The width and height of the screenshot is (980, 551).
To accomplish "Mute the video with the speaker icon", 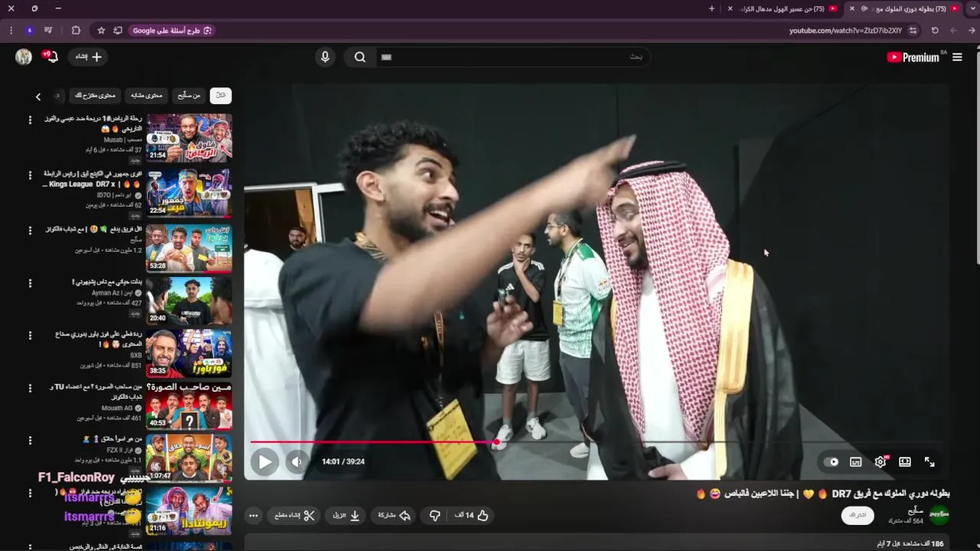I will pyautogui.click(x=296, y=461).
